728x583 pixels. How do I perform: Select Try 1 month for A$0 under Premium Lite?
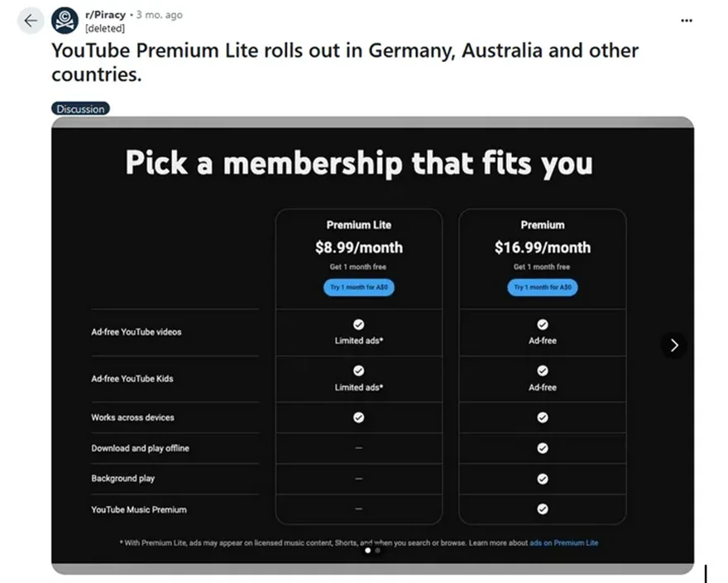358,288
